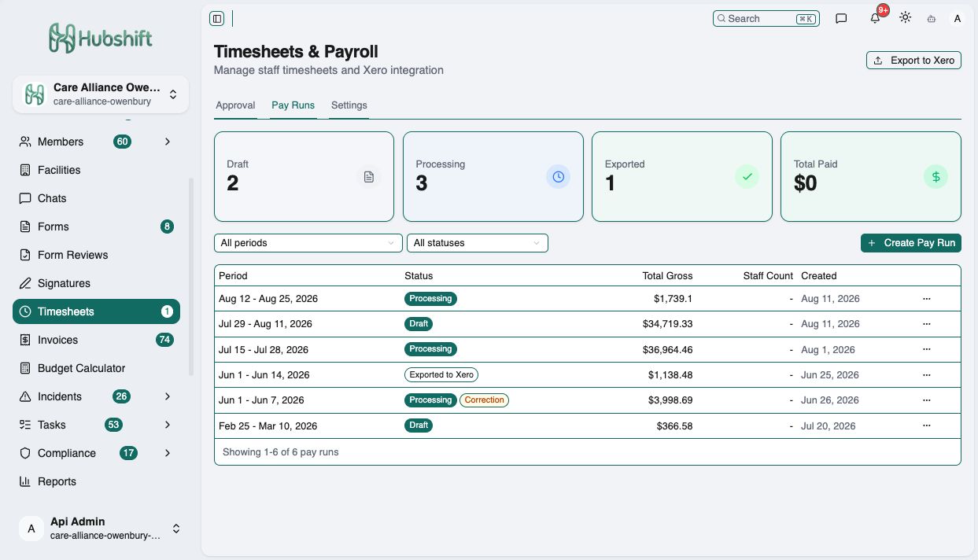
Task: Open actions menu for Aug 12 - Aug 25 row
Action: click(x=926, y=299)
